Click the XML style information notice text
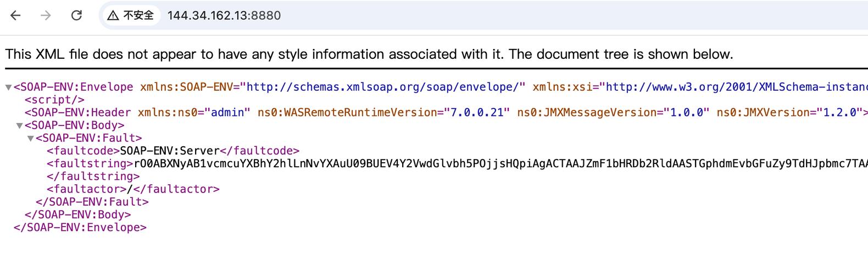The height and width of the screenshot is (275, 868). click(x=369, y=54)
